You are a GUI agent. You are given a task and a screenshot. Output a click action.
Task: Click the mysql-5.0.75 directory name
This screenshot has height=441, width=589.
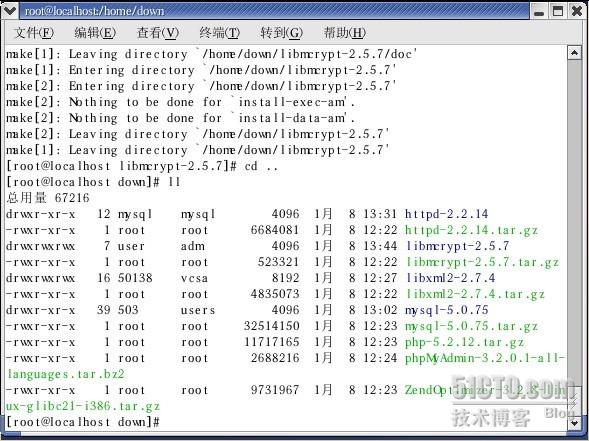[x=446, y=310]
